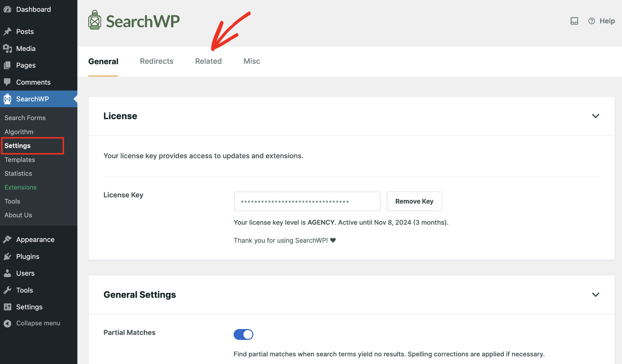Open Appearance menu label
The width and height of the screenshot is (622, 364).
pos(35,240)
